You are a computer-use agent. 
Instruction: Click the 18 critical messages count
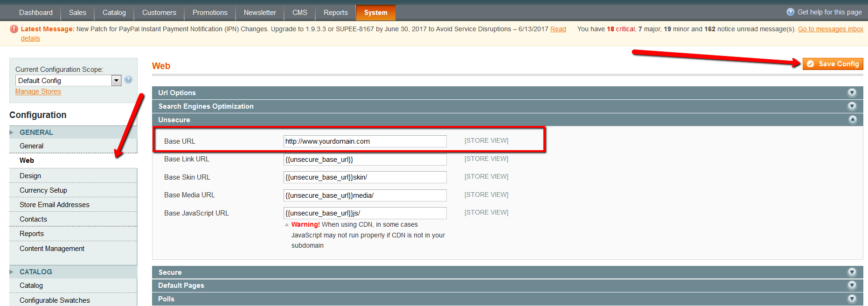621,29
